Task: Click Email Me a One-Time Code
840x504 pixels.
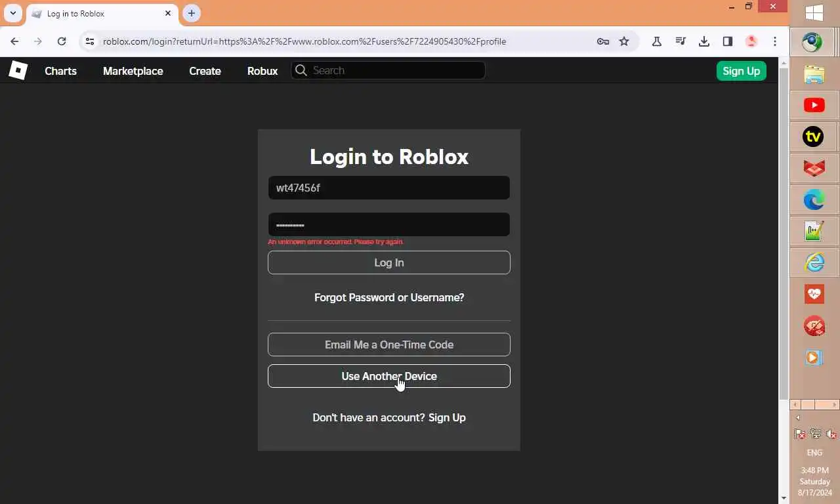Action: 389,345
